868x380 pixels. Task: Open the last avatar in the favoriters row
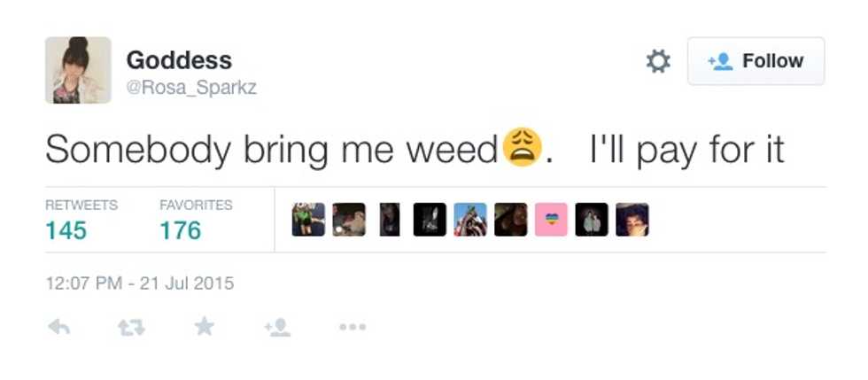(x=632, y=220)
